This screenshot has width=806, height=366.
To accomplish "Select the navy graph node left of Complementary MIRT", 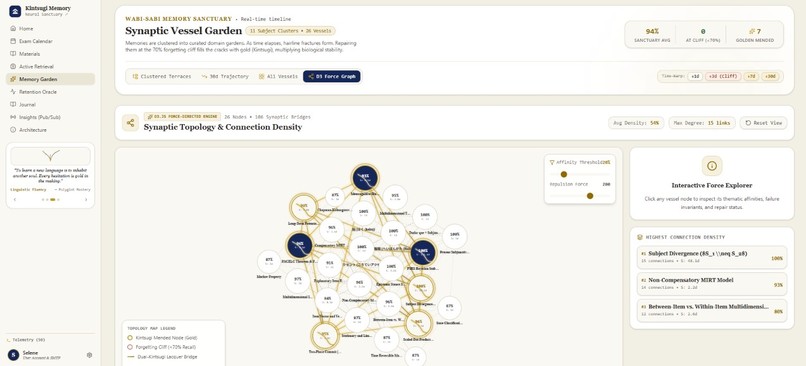I will click(299, 245).
